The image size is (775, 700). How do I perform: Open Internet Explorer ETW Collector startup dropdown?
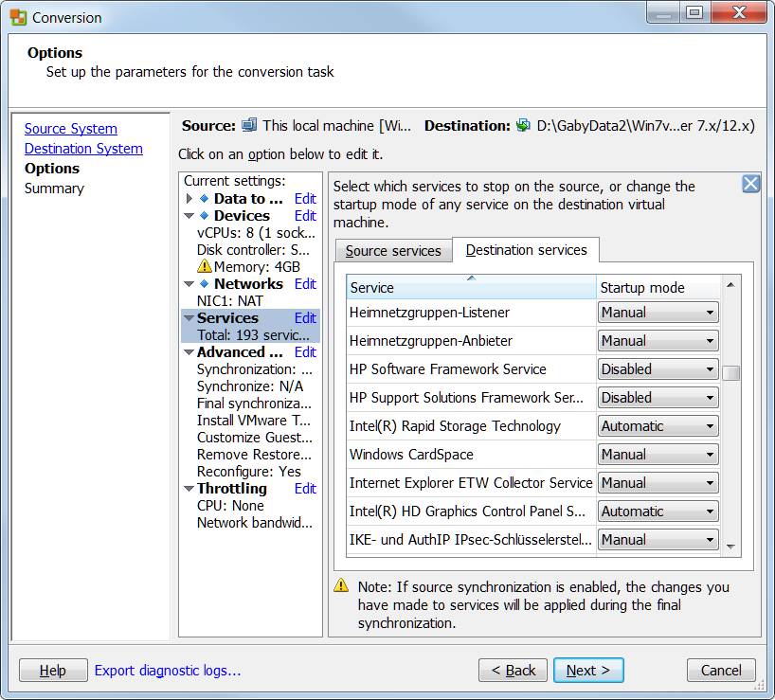point(658,483)
